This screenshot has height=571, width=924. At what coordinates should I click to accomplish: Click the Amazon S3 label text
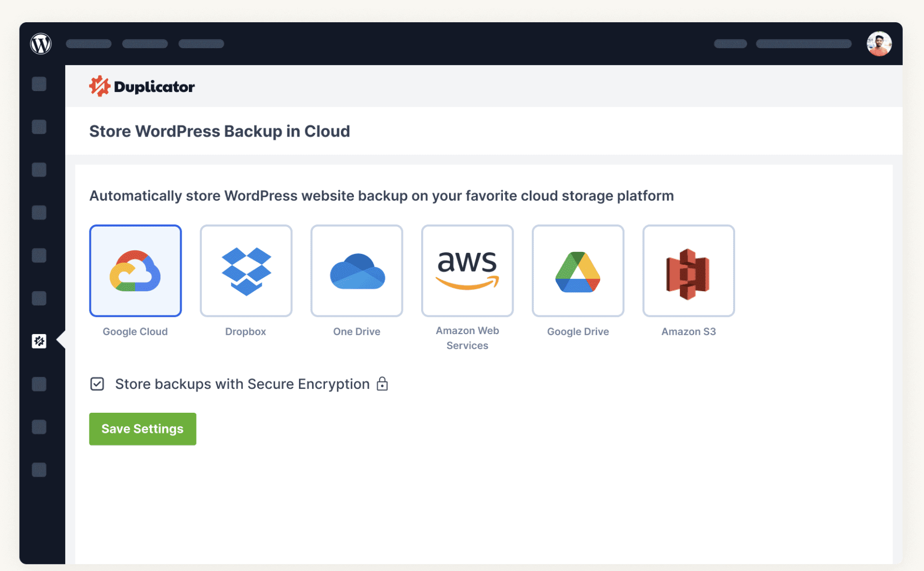tap(688, 332)
